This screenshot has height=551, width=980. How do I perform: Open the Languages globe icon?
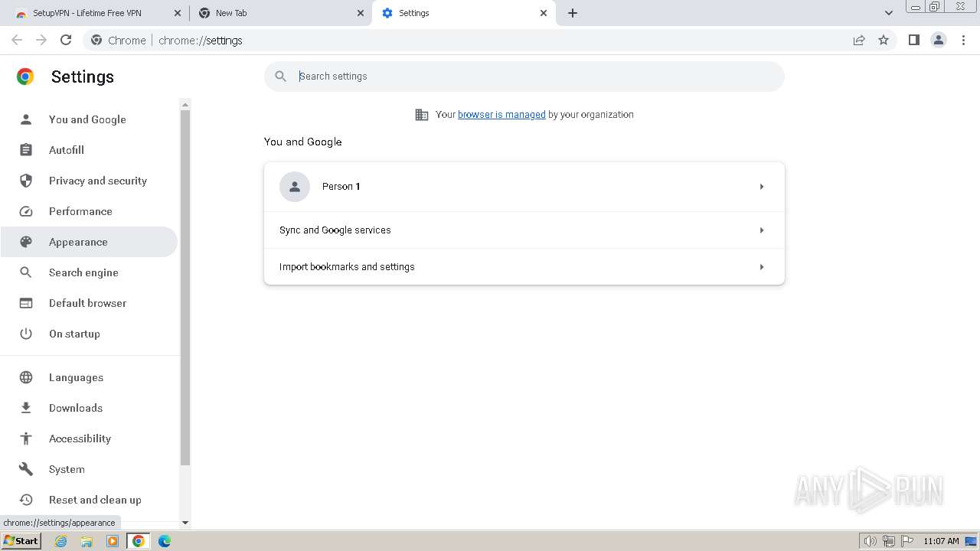click(x=26, y=377)
